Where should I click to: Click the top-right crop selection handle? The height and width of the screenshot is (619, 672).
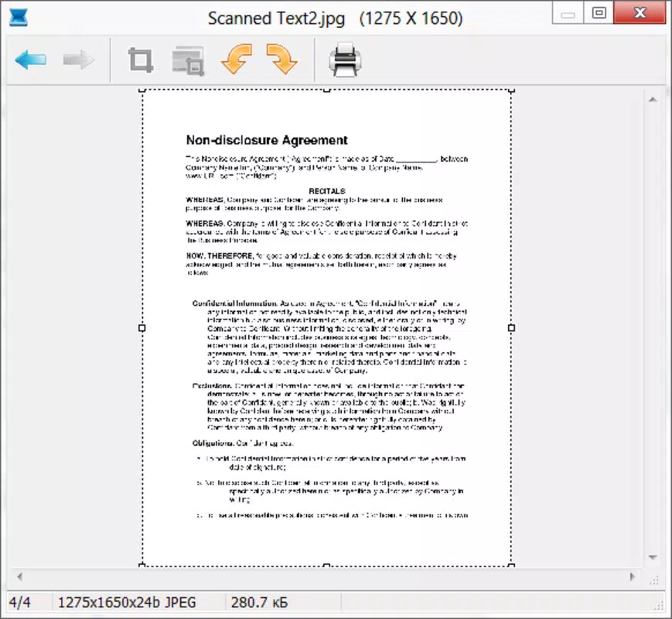(511, 90)
